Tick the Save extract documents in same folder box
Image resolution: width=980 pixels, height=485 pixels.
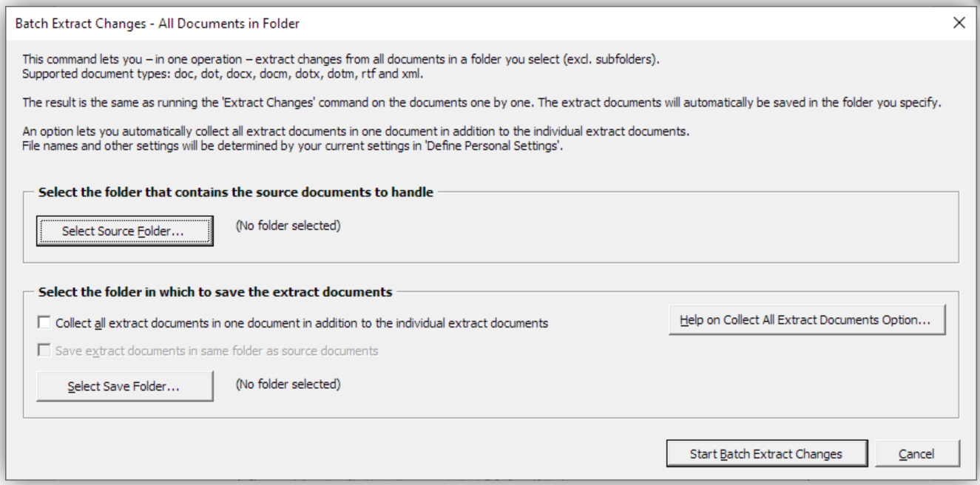(44, 351)
